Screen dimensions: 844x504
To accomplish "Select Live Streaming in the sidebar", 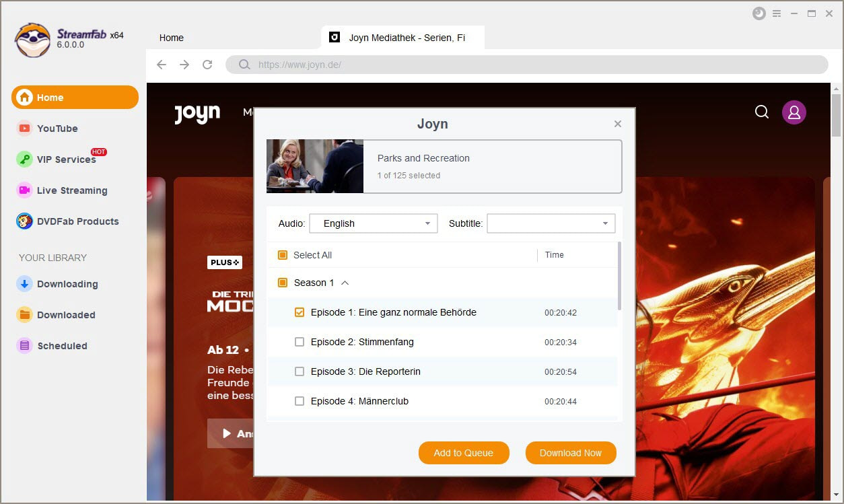I will (72, 190).
